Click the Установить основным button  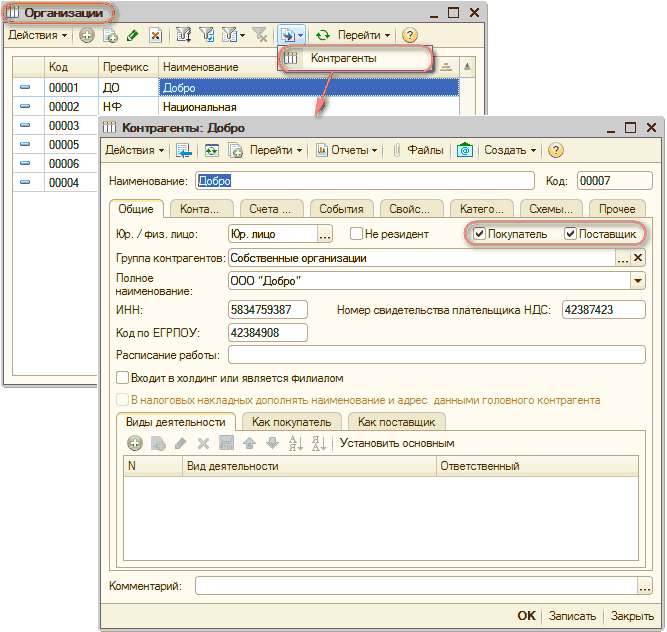pos(397,443)
